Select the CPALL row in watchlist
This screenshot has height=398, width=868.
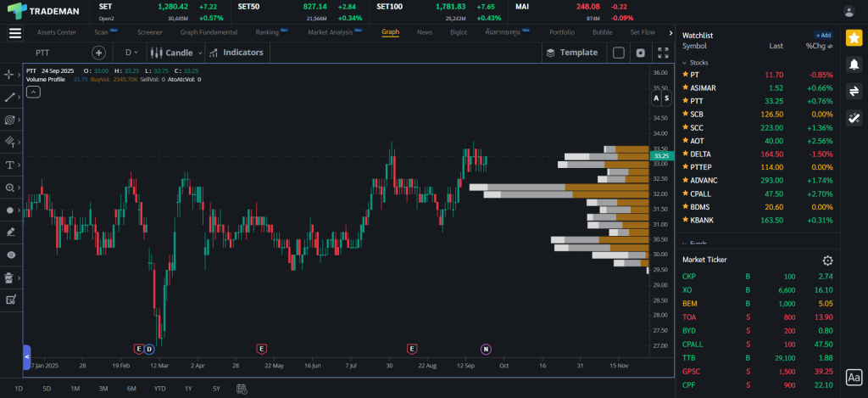click(757, 194)
